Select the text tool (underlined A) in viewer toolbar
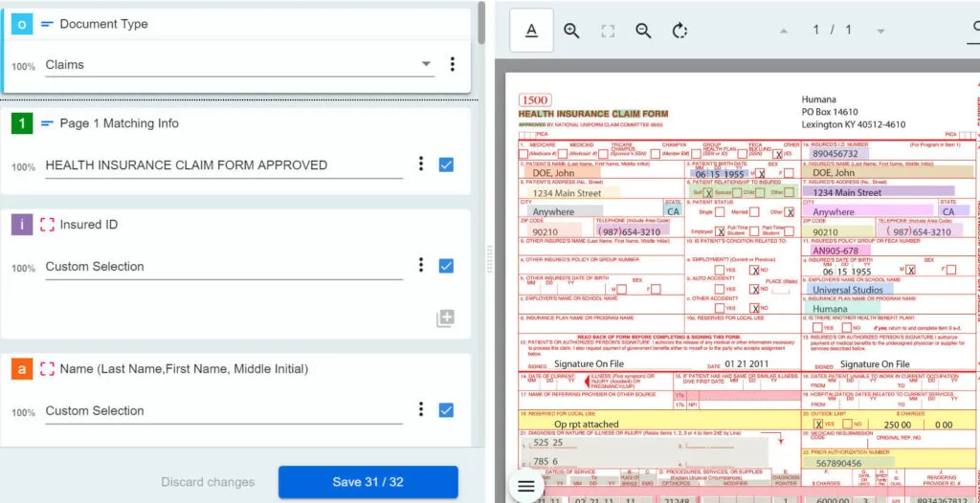Image resolution: width=980 pixels, height=503 pixels. click(x=531, y=30)
